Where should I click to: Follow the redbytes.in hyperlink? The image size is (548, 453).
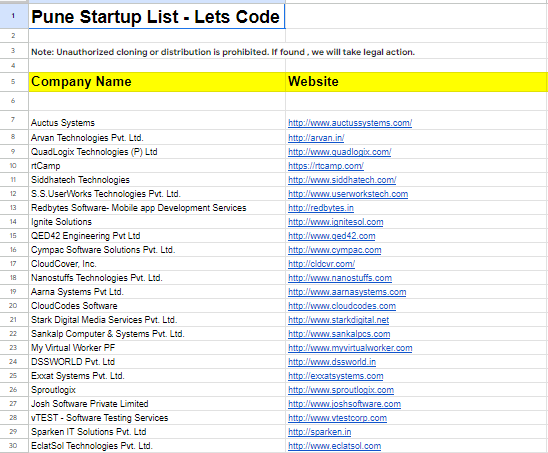321,208
